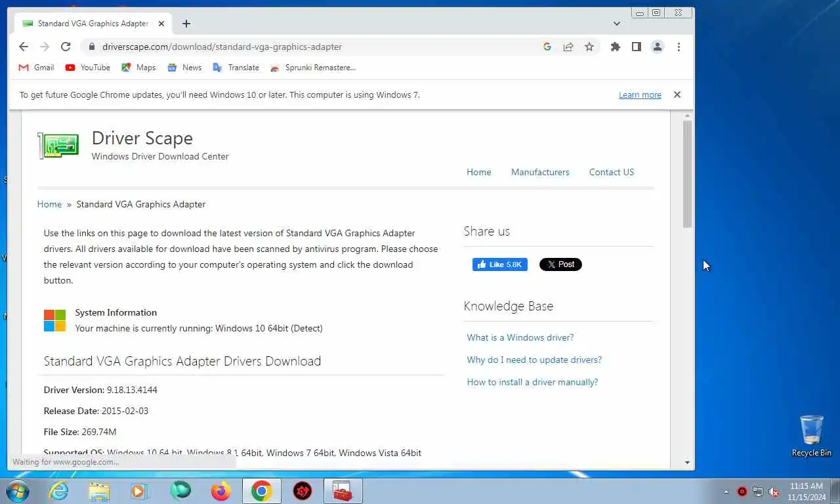Click the address bar URL

222,47
